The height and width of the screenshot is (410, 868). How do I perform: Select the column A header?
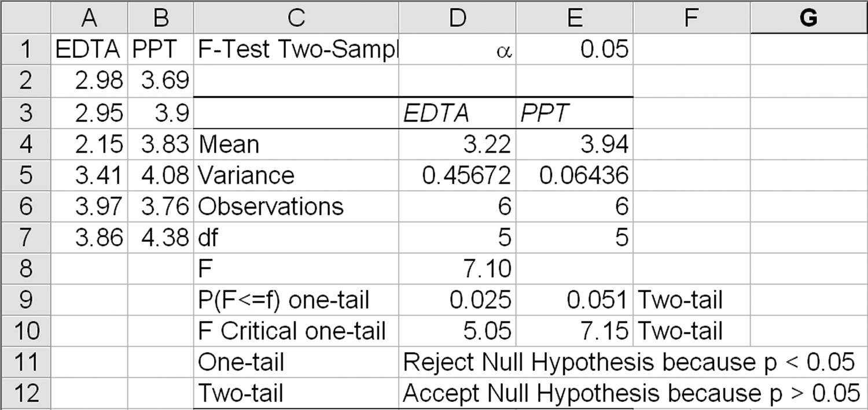89,19
